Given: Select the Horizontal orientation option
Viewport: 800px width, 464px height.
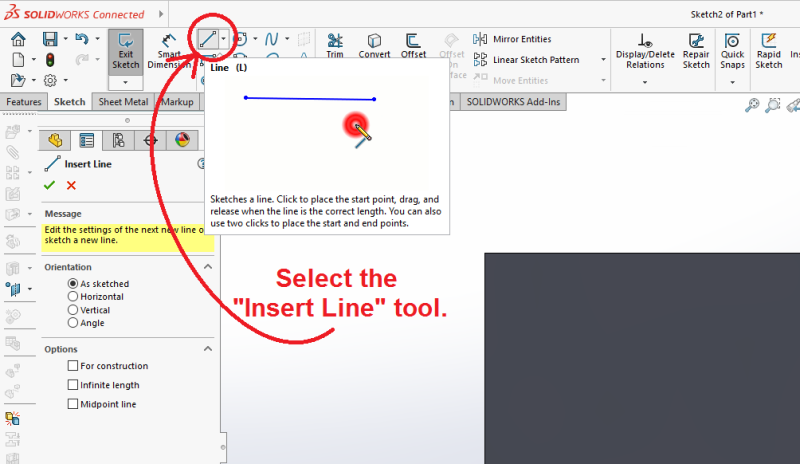Looking at the screenshot, I should [x=73, y=297].
